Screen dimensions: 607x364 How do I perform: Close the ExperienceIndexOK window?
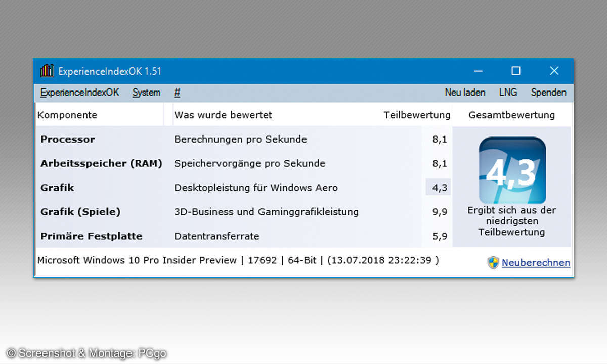tap(554, 71)
